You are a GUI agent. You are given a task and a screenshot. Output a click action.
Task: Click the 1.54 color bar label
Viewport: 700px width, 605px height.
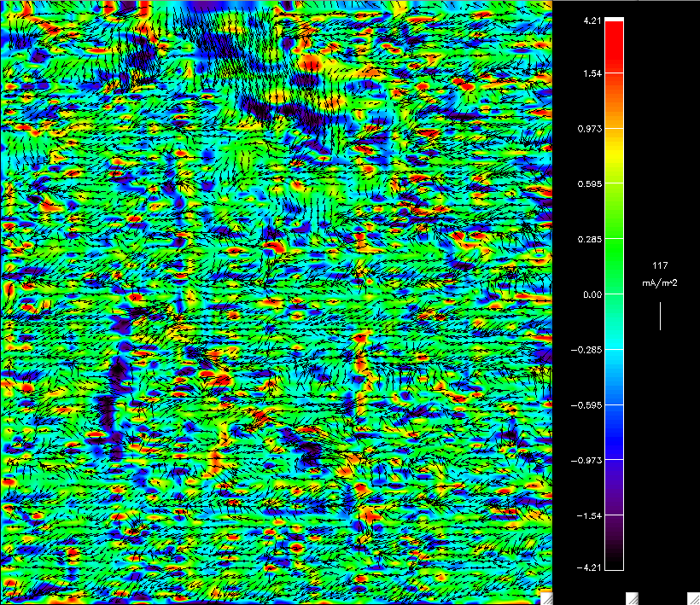tap(592, 73)
